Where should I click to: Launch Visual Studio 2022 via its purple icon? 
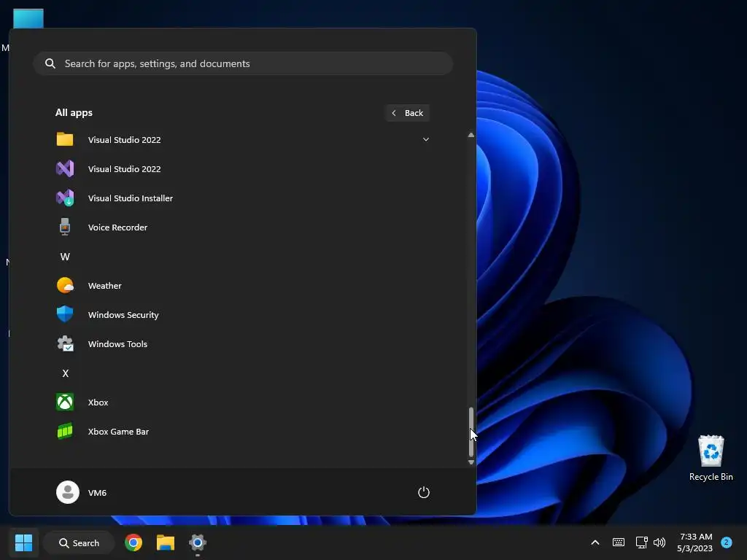pyautogui.click(x=65, y=168)
